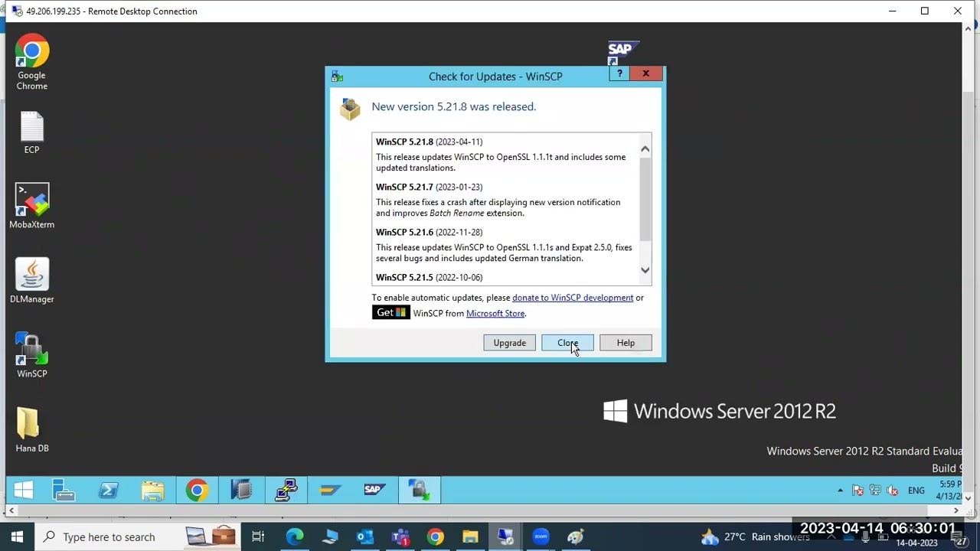Open Paint on local taskbar
980x551 pixels.
coord(576,537)
